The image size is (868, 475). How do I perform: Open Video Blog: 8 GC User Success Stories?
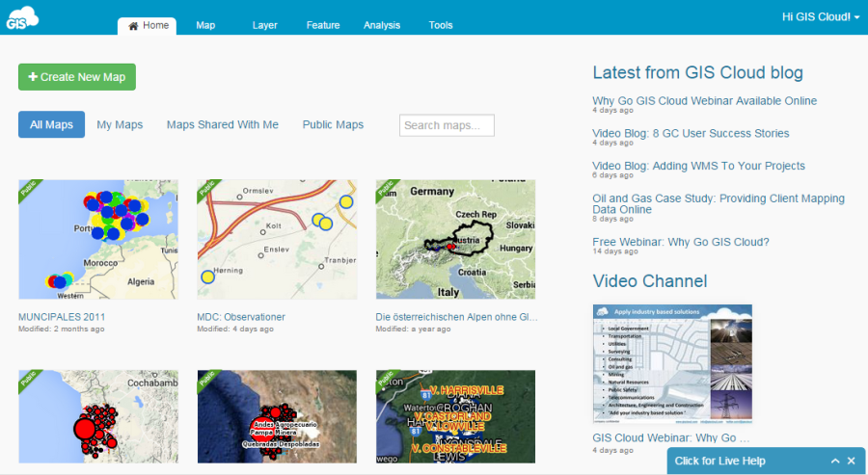(691, 133)
